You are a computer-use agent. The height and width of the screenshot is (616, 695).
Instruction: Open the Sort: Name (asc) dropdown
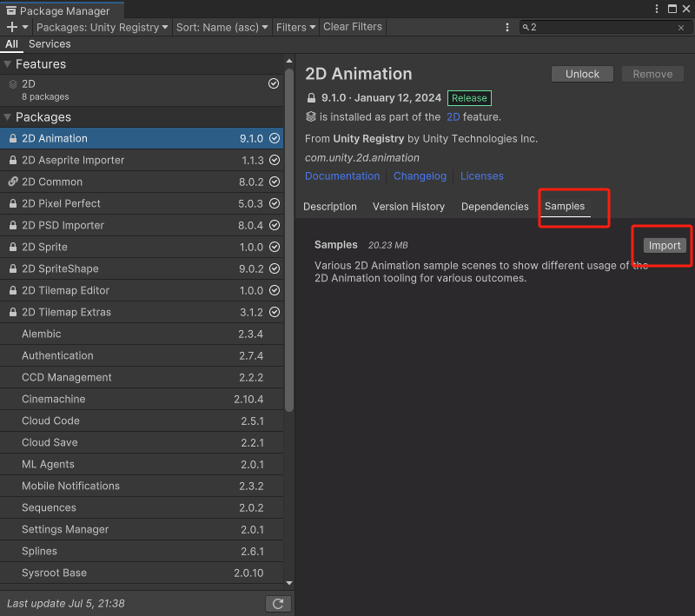(x=222, y=27)
